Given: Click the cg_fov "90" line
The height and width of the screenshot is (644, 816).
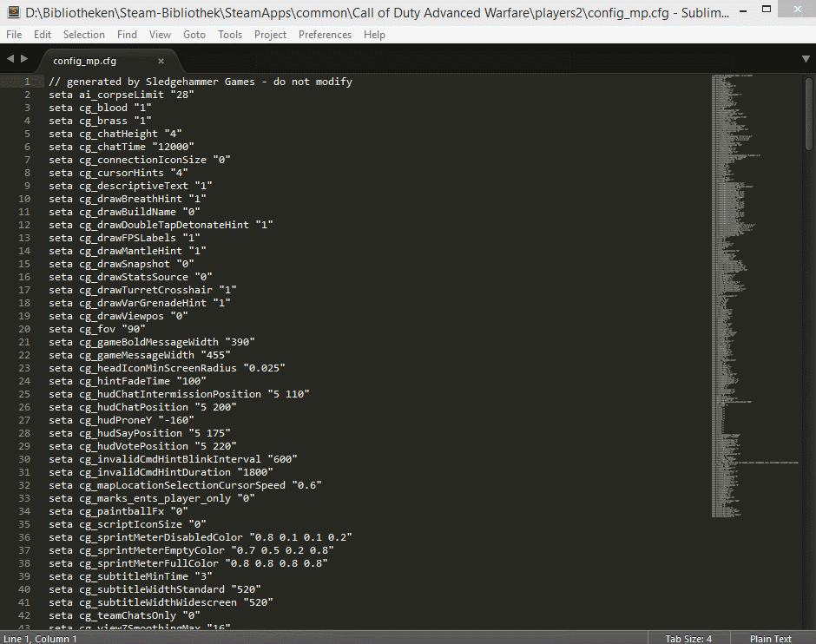Looking at the screenshot, I should (97, 329).
